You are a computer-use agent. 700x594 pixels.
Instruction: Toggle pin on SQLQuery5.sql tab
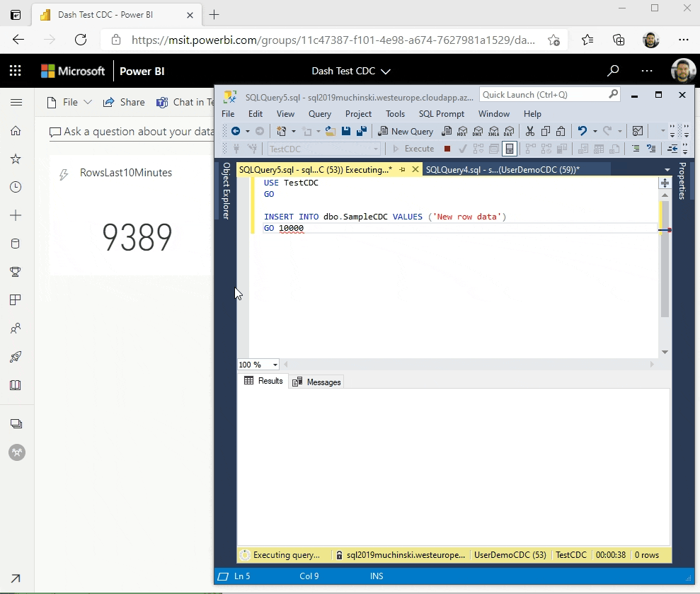pyautogui.click(x=402, y=170)
